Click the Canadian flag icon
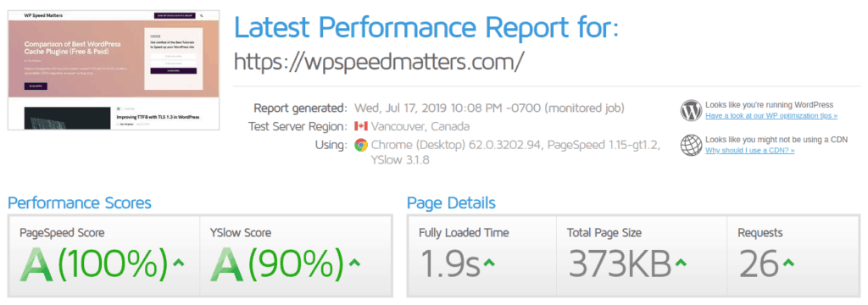The width and height of the screenshot is (868, 305). 361,126
